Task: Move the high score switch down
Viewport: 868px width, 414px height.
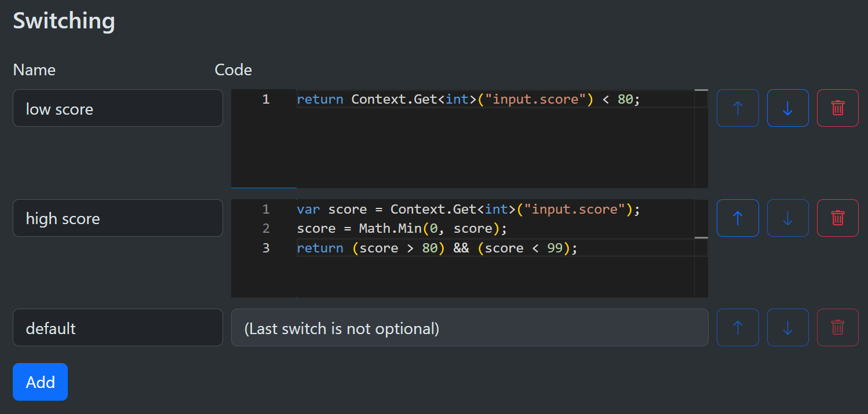Action: coord(787,218)
